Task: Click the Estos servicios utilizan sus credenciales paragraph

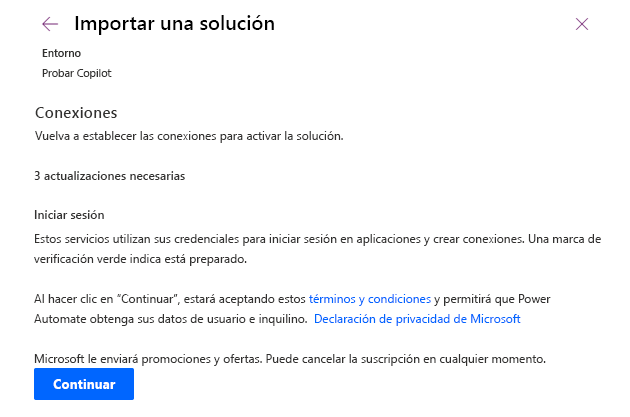Action: (317, 249)
